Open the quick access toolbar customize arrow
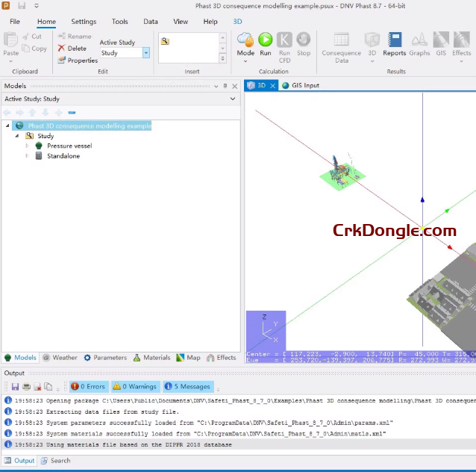 pyautogui.click(x=37, y=5)
